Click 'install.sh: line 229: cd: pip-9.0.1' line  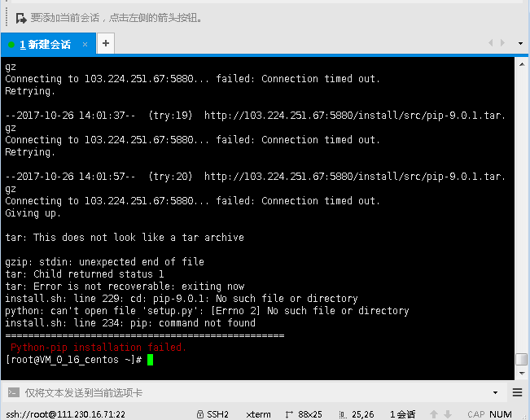pyautogui.click(x=182, y=299)
